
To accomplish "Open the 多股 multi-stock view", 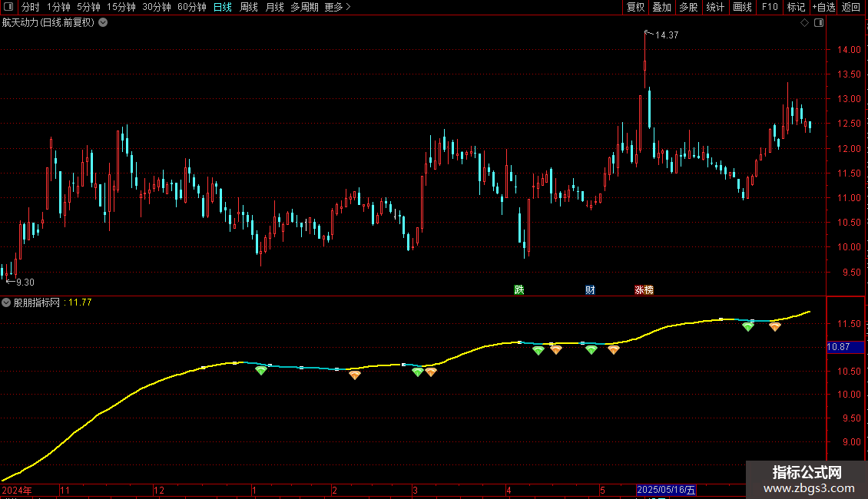I will click(x=688, y=7).
